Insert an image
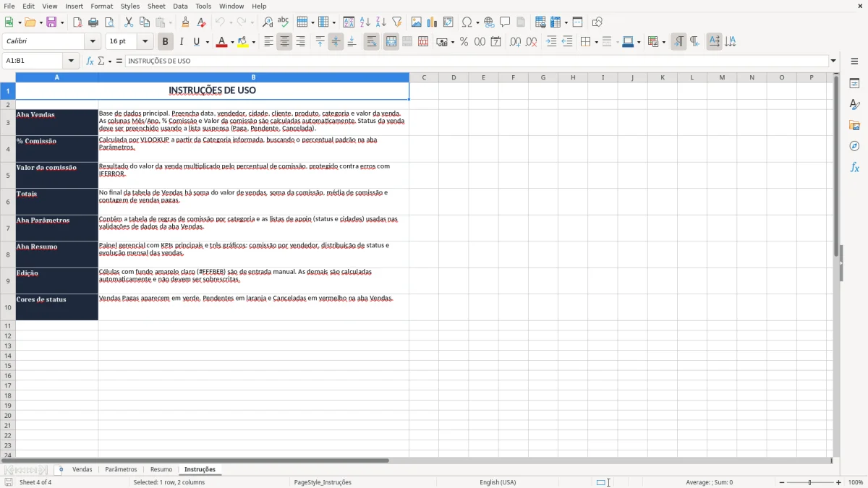Screen dimensions: 868x488 pos(417,22)
